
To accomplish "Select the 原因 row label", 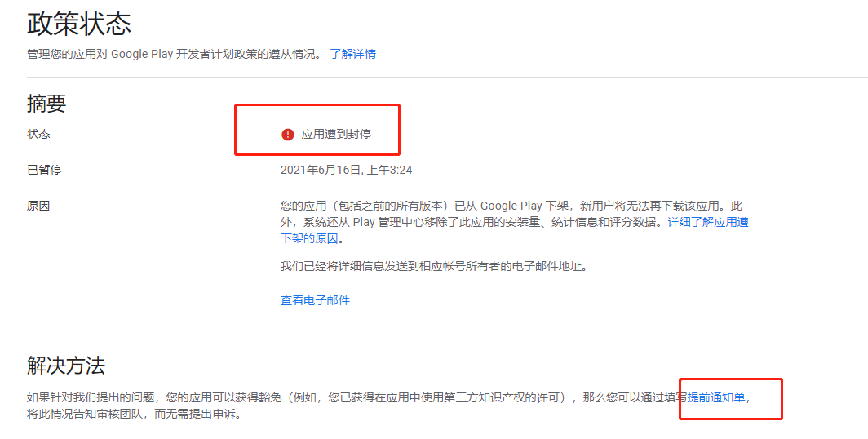I will coord(38,206).
